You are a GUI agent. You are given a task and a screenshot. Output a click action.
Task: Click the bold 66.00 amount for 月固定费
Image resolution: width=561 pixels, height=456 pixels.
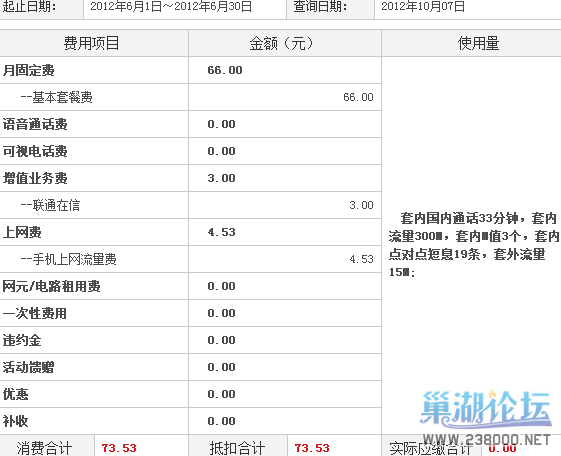pyautogui.click(x=225, y=70)
